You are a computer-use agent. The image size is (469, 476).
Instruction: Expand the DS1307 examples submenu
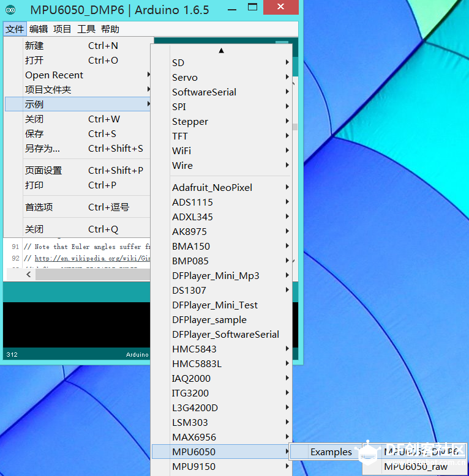point(222,290)
